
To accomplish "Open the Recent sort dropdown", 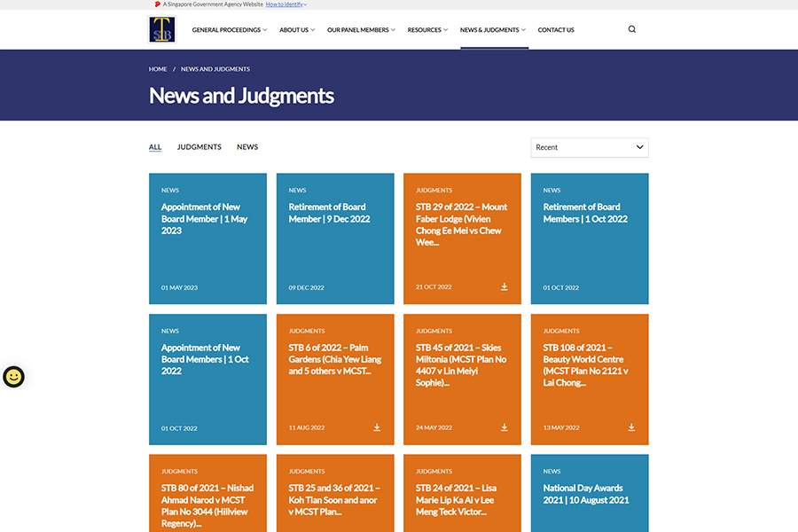I will pos(590,148).
